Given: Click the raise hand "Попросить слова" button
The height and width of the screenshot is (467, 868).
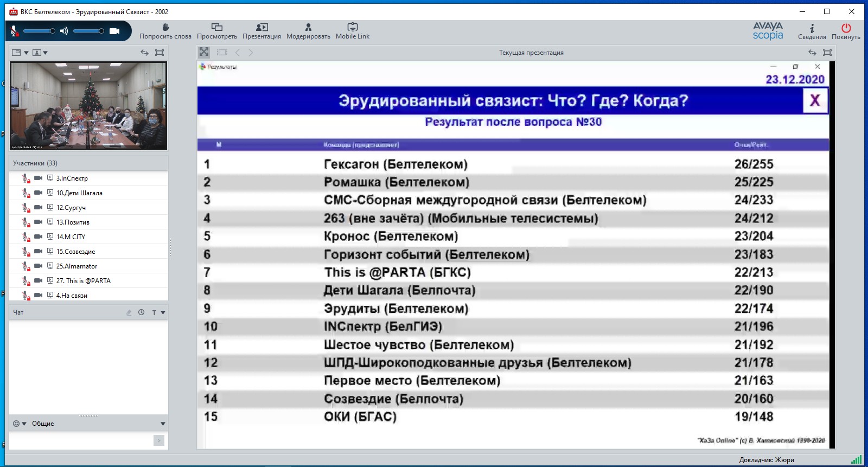Looking at the screenshot, I should tap(165, 31).
